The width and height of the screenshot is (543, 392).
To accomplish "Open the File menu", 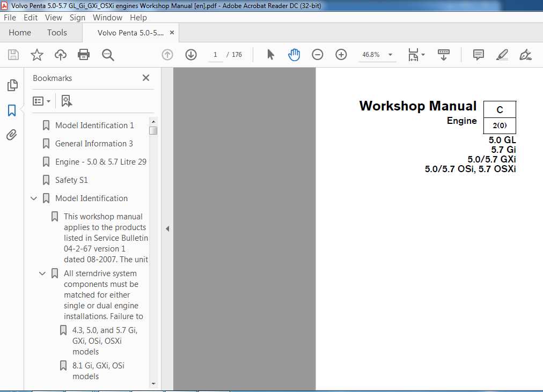I will click(x=10, y=17).
